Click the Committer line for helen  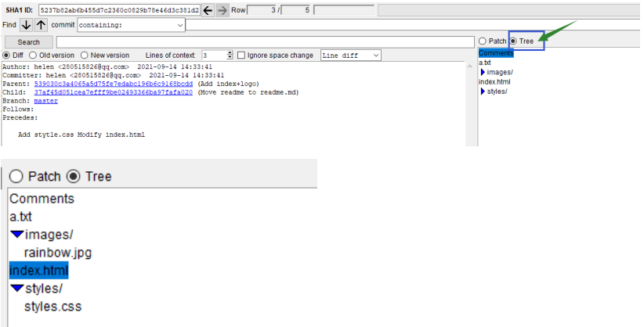point(114,75)
